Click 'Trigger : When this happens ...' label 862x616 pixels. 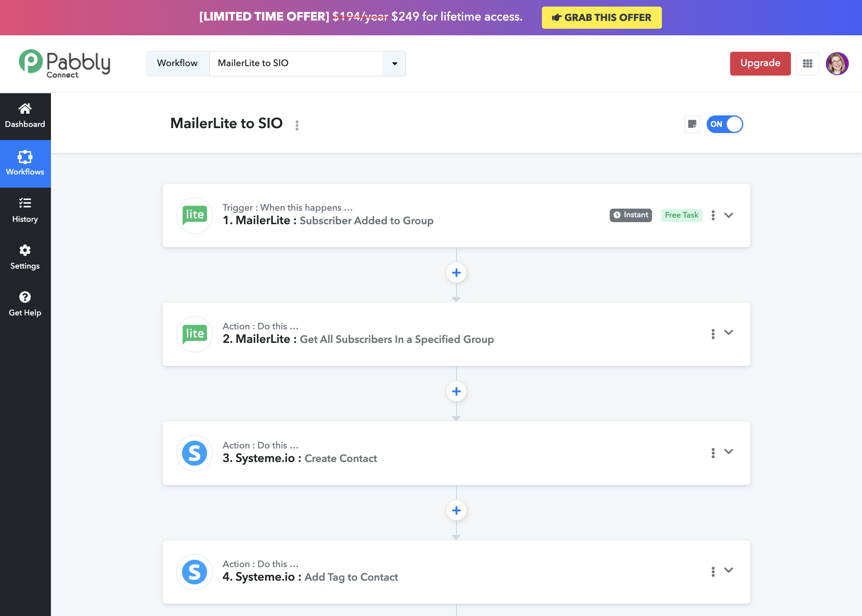coord(288,208)
